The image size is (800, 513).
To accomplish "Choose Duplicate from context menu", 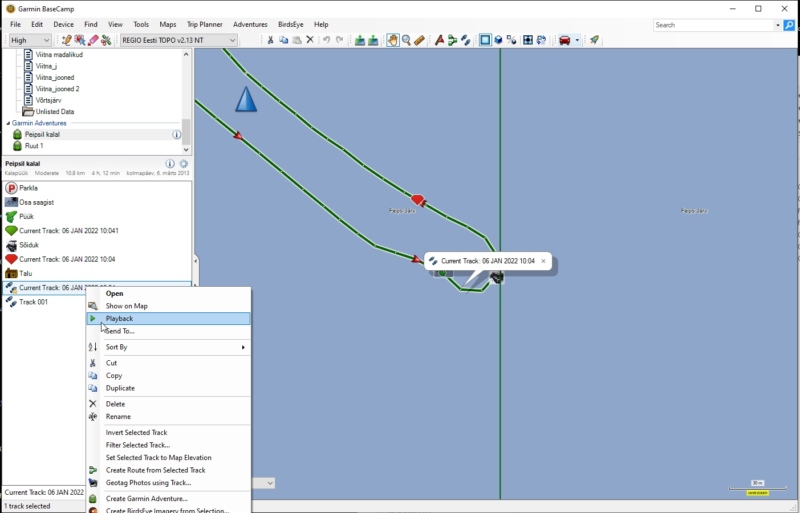I will [168, 388].
